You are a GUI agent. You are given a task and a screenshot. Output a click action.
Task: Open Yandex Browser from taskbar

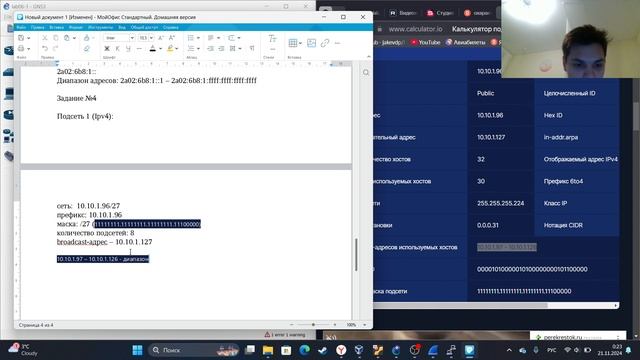[341, 350]
